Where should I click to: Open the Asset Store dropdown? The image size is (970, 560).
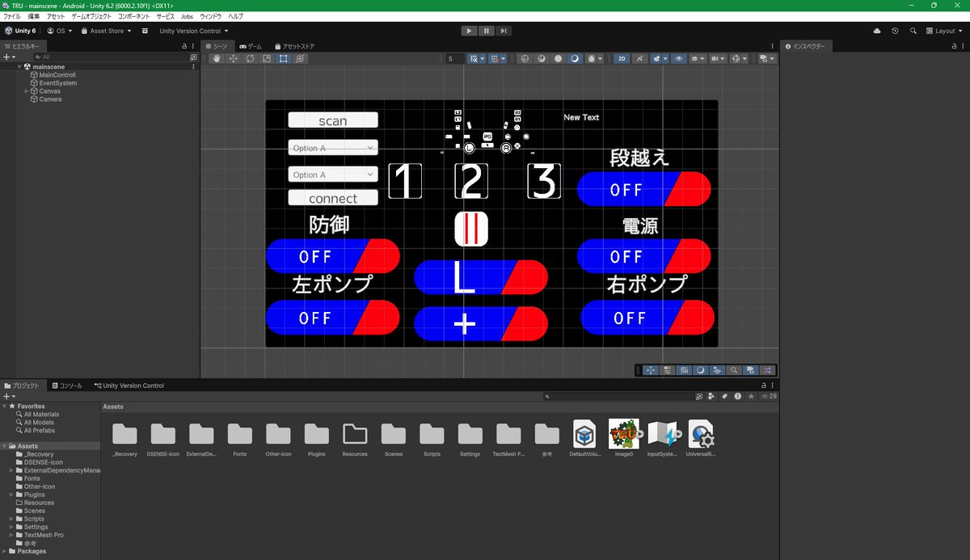coord(106,31)
